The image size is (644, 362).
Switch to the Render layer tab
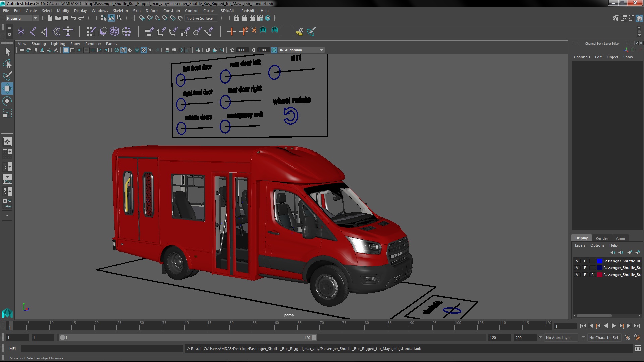pyautogui.click(x=601, y=238)
